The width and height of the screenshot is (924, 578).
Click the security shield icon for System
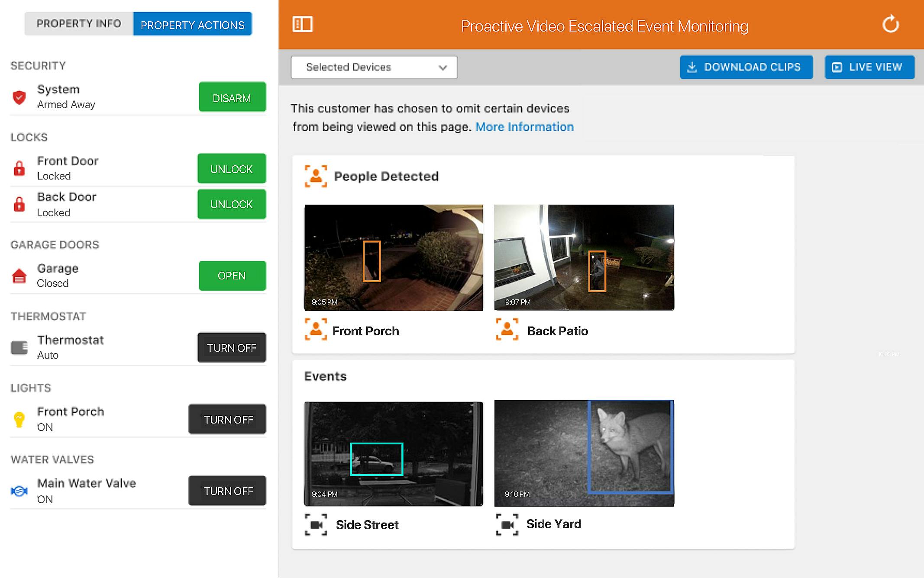(x=19, y=97)
